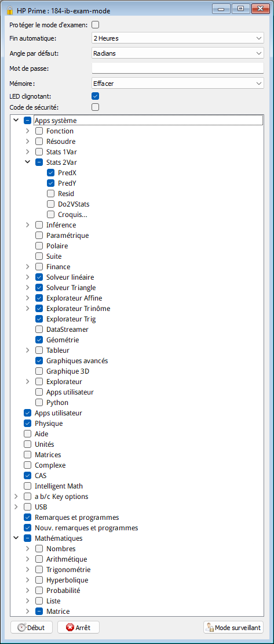Collapse the Mathématiques tree node

[x=16, y=538]
